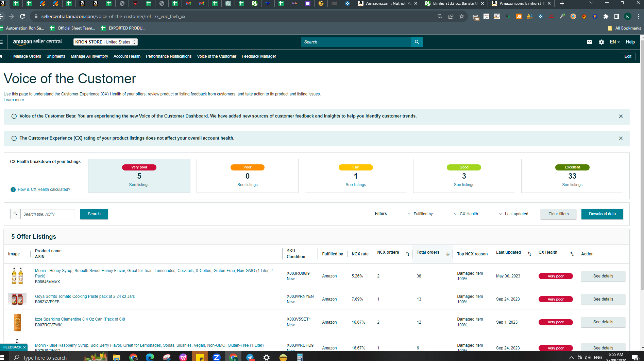
Task: See listings under Good
Action: (x=464, y=185)
